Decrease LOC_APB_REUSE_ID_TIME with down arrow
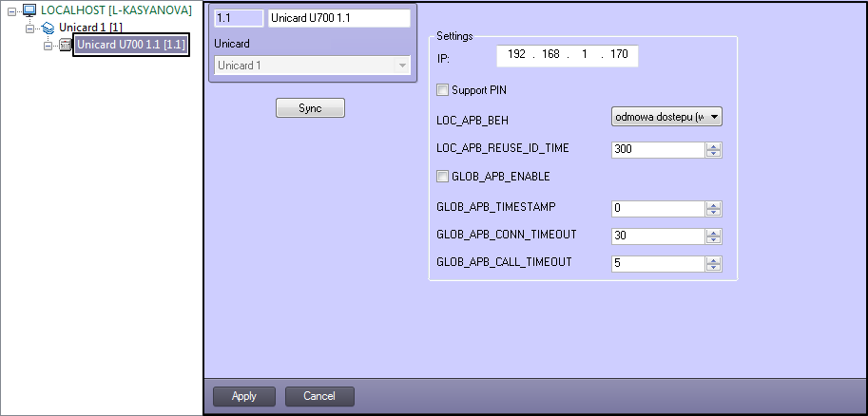Screen dimensions: 868x416 tap(714, 154)
